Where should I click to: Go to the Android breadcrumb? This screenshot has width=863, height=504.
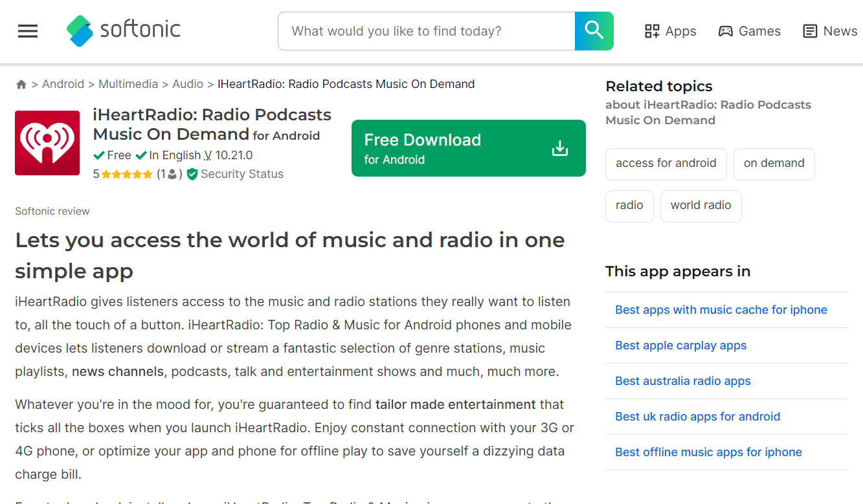pos(63,84)
